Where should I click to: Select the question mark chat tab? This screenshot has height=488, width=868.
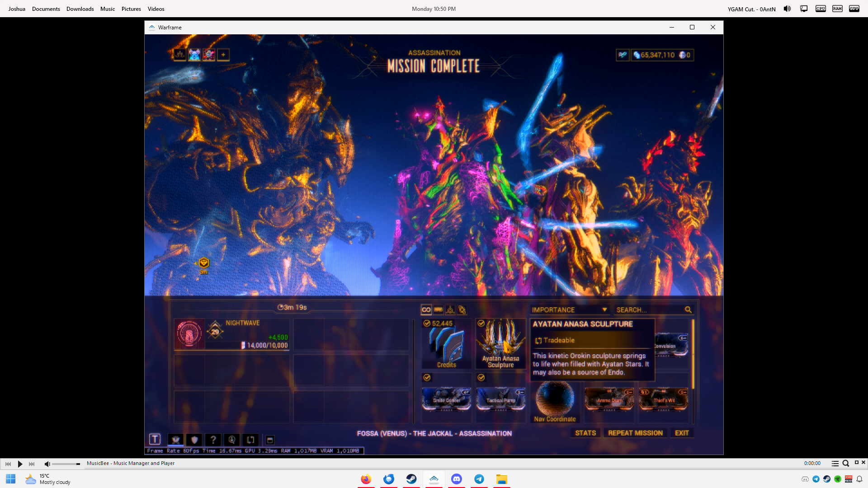tap(213, 440)
